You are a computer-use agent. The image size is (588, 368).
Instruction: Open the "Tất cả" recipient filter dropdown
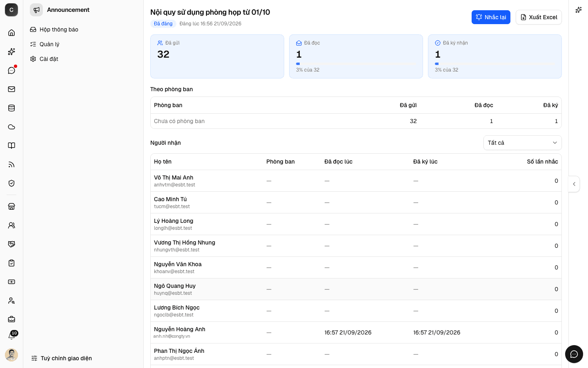523,143
